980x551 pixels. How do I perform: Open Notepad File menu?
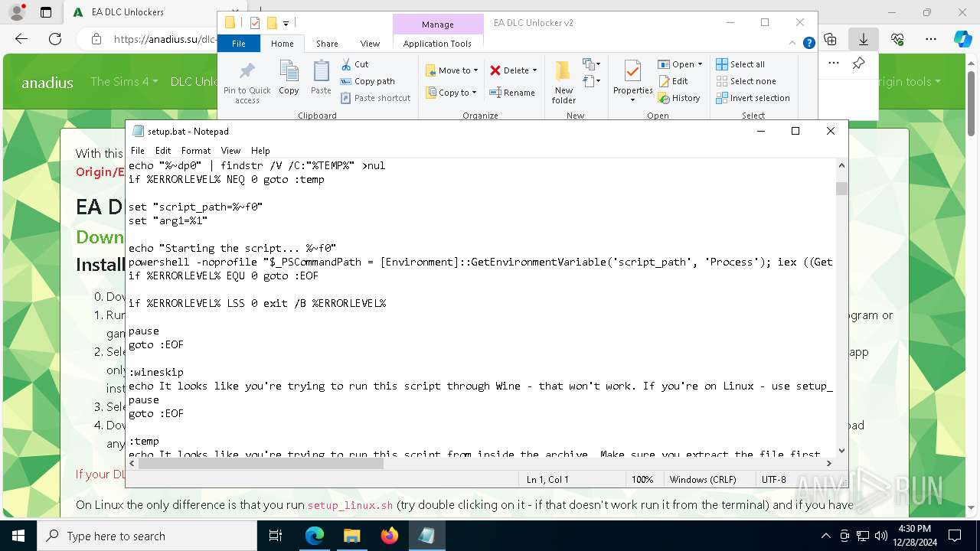pyautogui.click(x=137, y=151)
